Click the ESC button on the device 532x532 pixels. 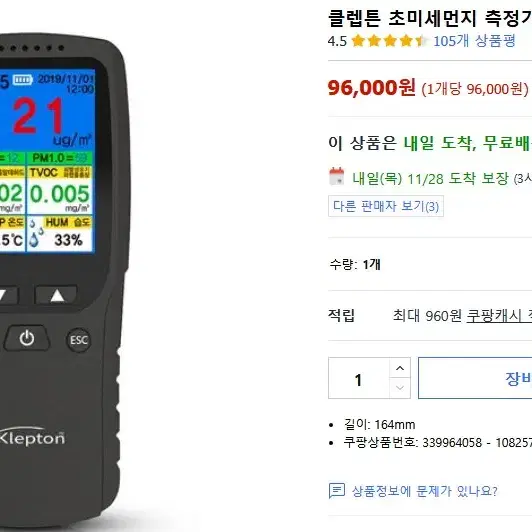(x=79, y=340)
